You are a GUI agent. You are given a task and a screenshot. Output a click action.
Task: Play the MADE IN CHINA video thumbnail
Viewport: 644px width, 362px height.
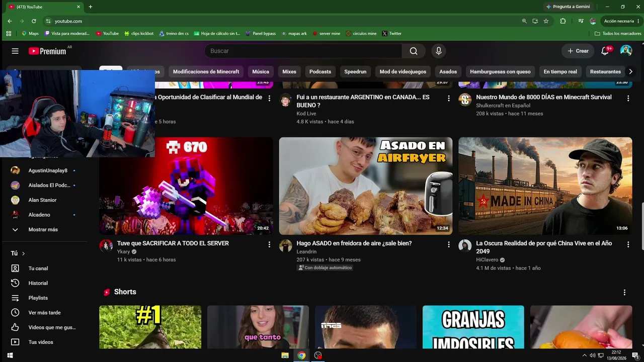[x=545, y=186]
